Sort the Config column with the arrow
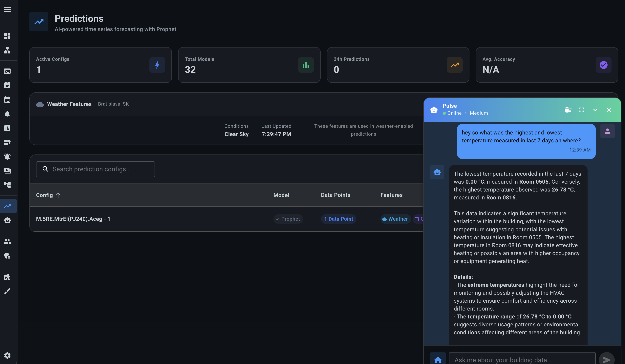 click(58, 195)
